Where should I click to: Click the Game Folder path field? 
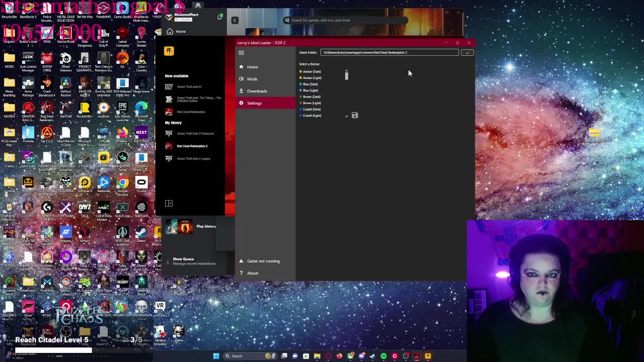[x=389, y=52]
